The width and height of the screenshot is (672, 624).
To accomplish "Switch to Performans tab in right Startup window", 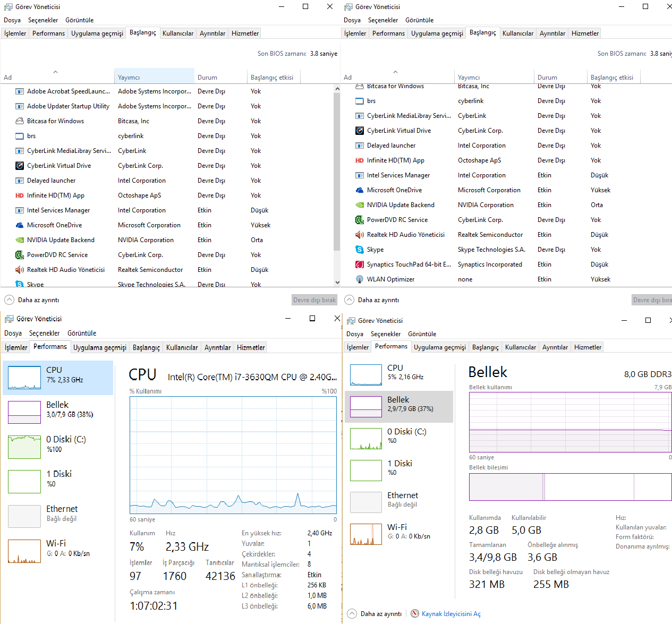I will click(388, 33).
